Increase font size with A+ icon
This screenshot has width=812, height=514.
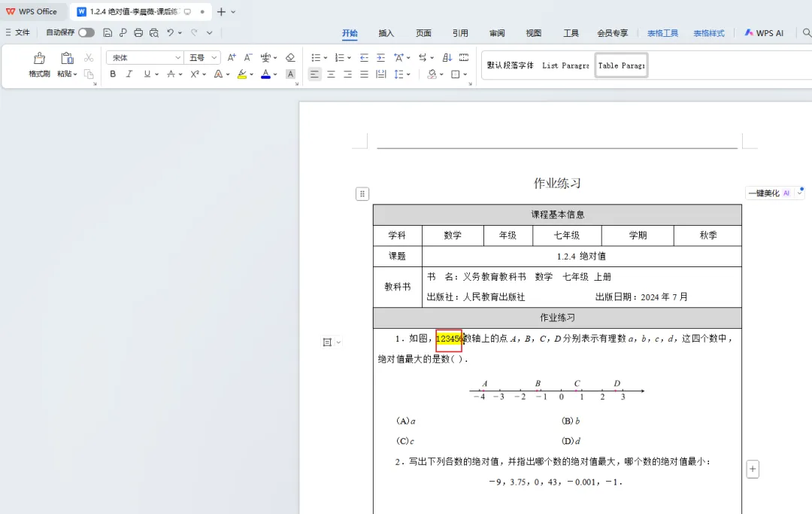(232, 57)
